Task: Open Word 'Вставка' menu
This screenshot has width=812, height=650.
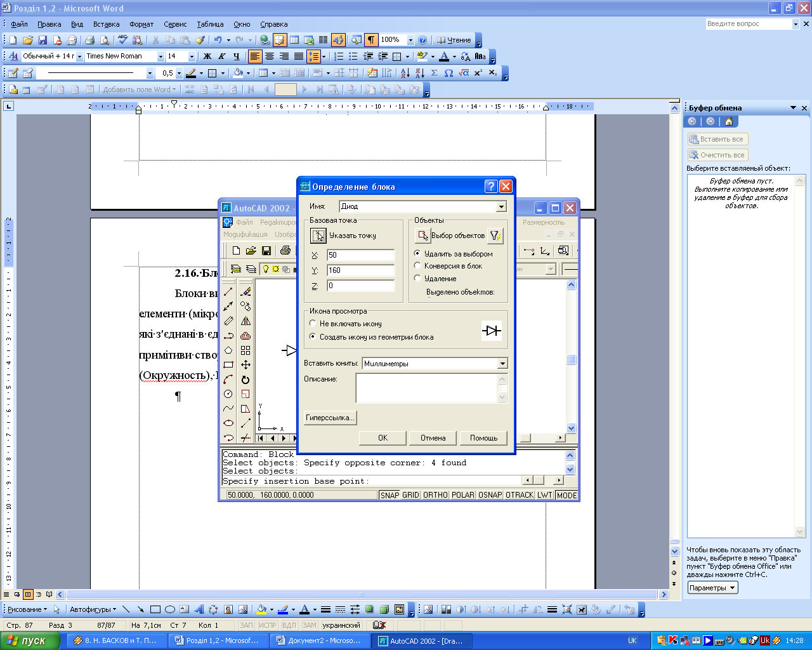Action: pyautogui.click(x=106, y=24)
